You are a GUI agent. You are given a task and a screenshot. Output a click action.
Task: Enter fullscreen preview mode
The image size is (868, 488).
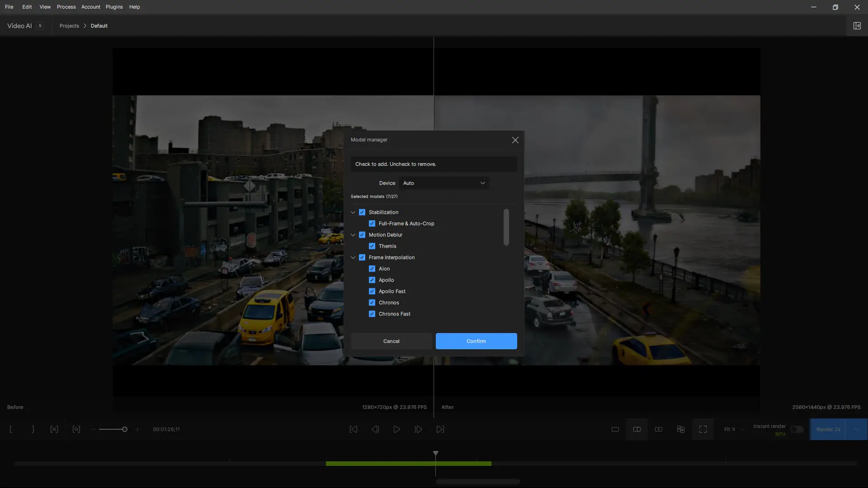tap(703, 429)
